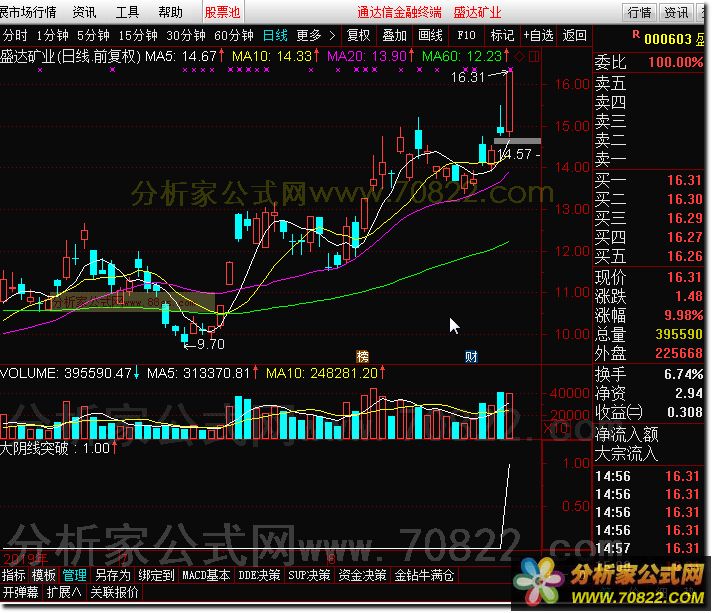Open the 指标 indicator tab
Image resolution: width=713 pixels, height=613 pixels.
13,576
